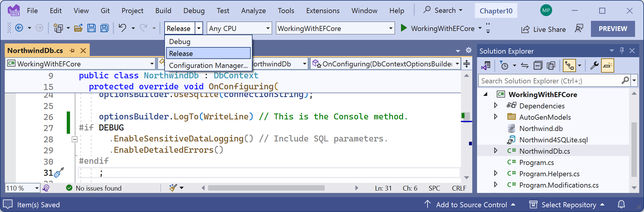Screen dimensions: 644x212
Task: Collapse the code outlining box at line 28
Action: [x=75, y=139]
